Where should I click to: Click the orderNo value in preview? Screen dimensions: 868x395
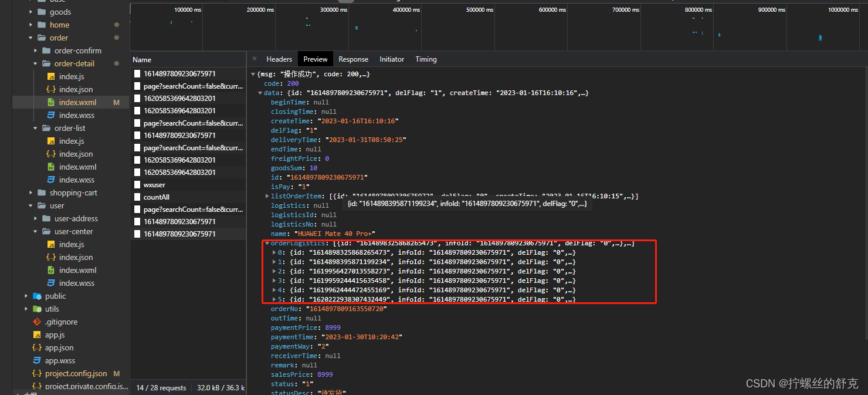pyautogui.click(x=348, y=309)
